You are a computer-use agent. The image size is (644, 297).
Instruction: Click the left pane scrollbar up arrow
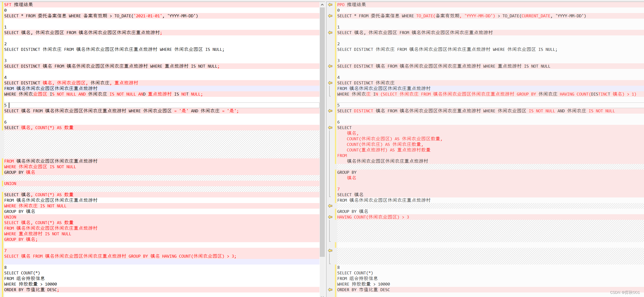pyautogui.click(x=322, y=5)
